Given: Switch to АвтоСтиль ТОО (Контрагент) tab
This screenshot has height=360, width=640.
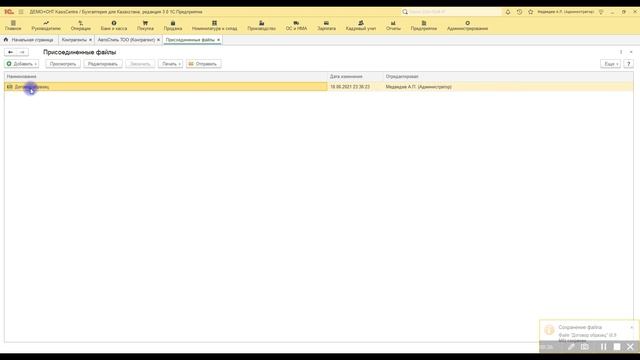Looking at the screenshot, I should [126, 40].
